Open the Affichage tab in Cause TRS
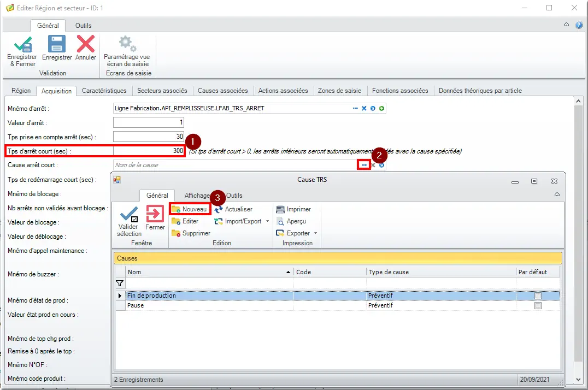 (198, 196)
